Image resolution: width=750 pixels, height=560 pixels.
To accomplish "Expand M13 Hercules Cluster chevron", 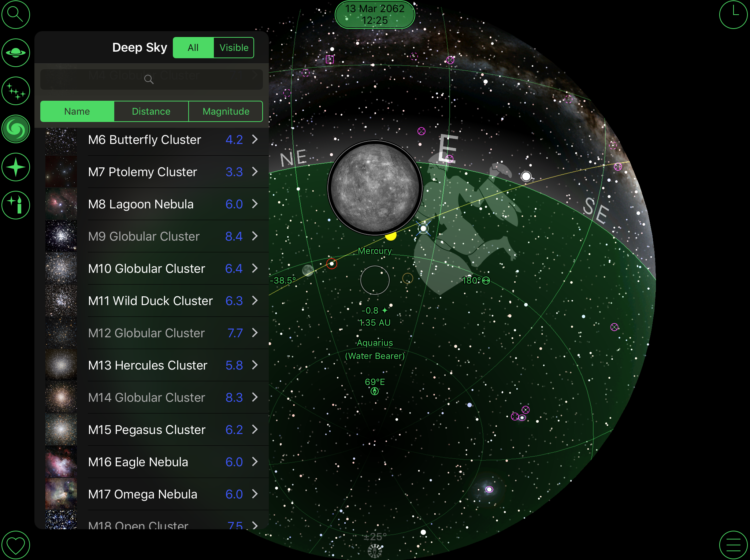I will point(255,365).
